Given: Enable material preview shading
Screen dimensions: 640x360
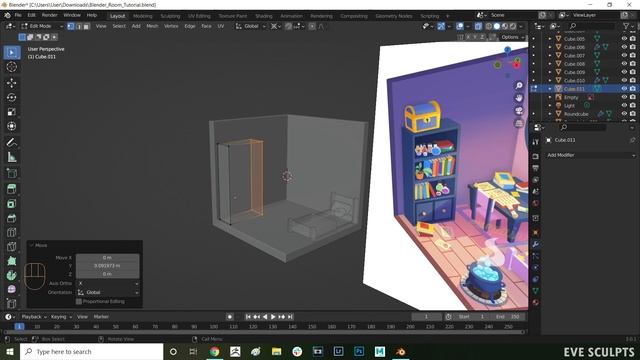Looking at the screenshot, I should click(505, 26).
